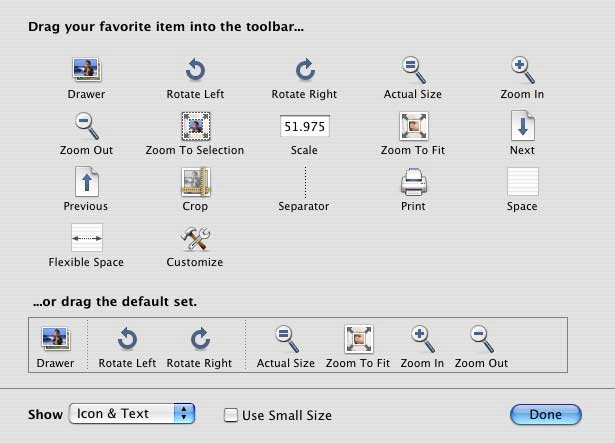The image size is (615, 443).
Task: Click the Scale value field showing 51.975
Action: [x=304, y=127]
